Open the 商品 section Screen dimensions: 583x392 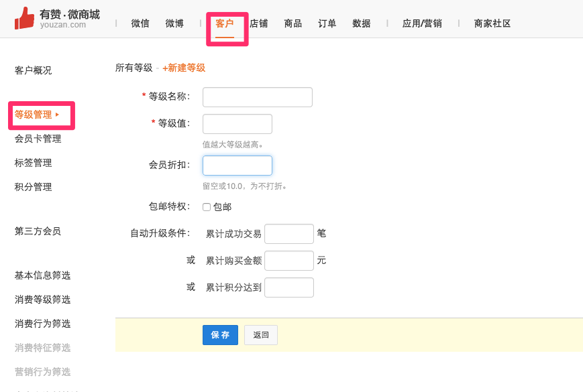(293, 23)
